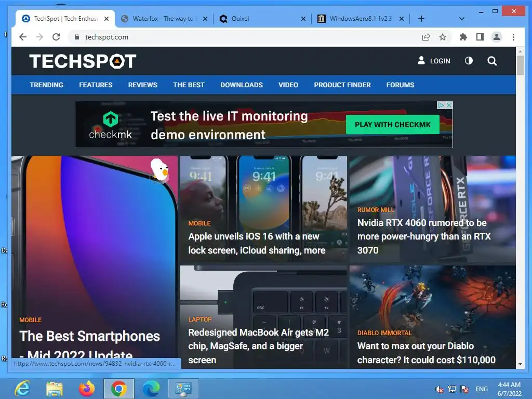
Task: Open the FEATURES section
Action: pos(96,85)
